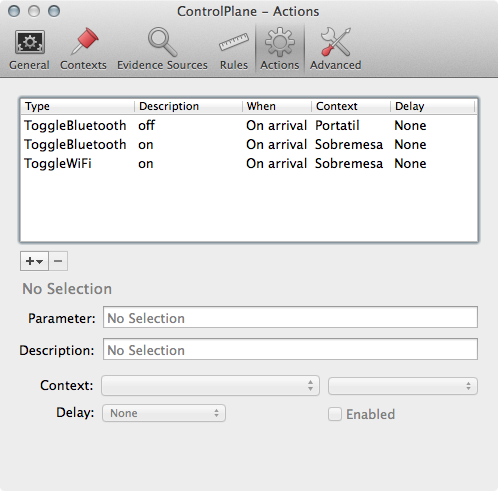Click None delay in ToggleWiFi row

point(410,164)
